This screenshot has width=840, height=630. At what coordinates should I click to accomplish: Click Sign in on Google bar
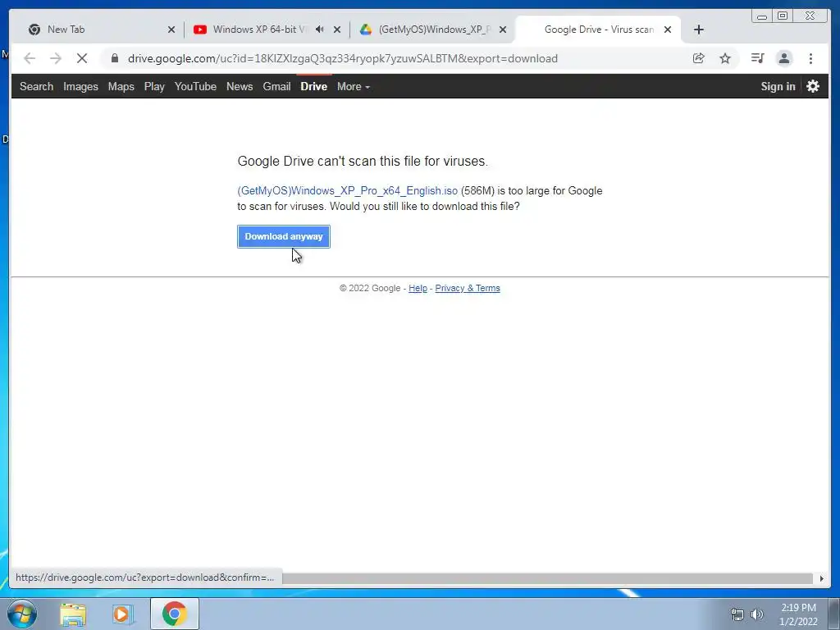tap(778, 86)
